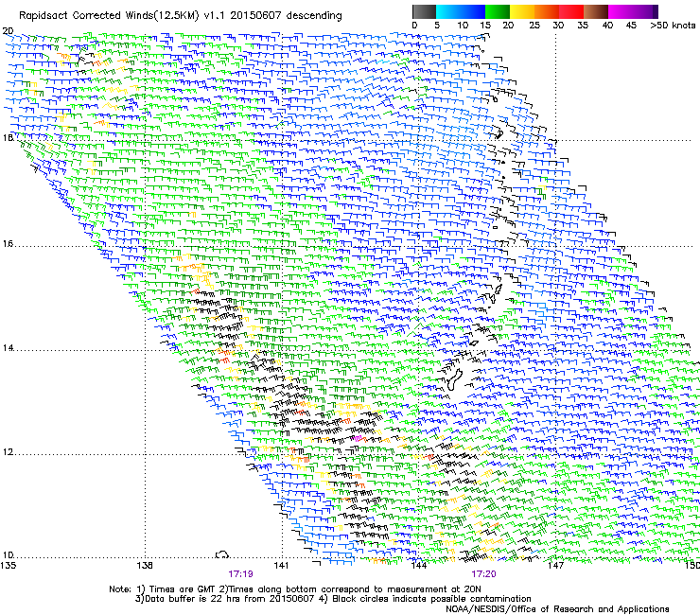The height and width of the screenshot is (615, 700).
Task: Click the NOAA/NESDIS credit text
Action: click(557, 609)
